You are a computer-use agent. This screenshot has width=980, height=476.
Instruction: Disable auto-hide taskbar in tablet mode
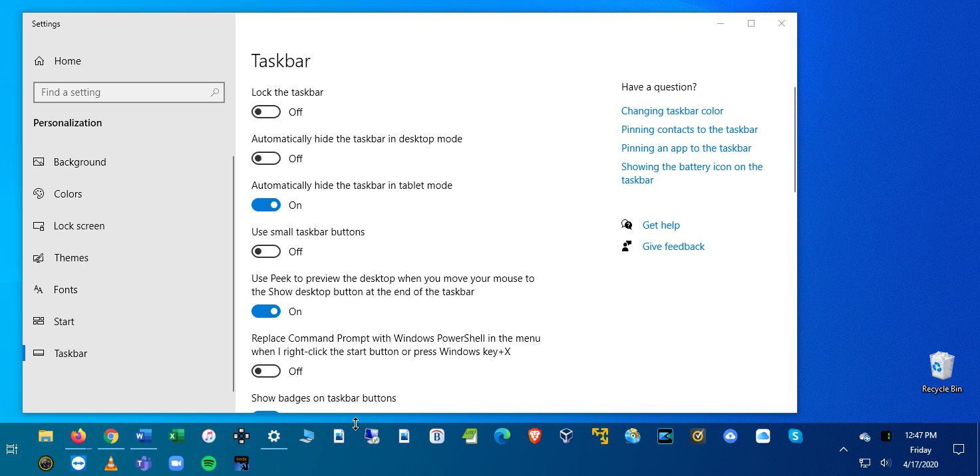tap(266, 205)
